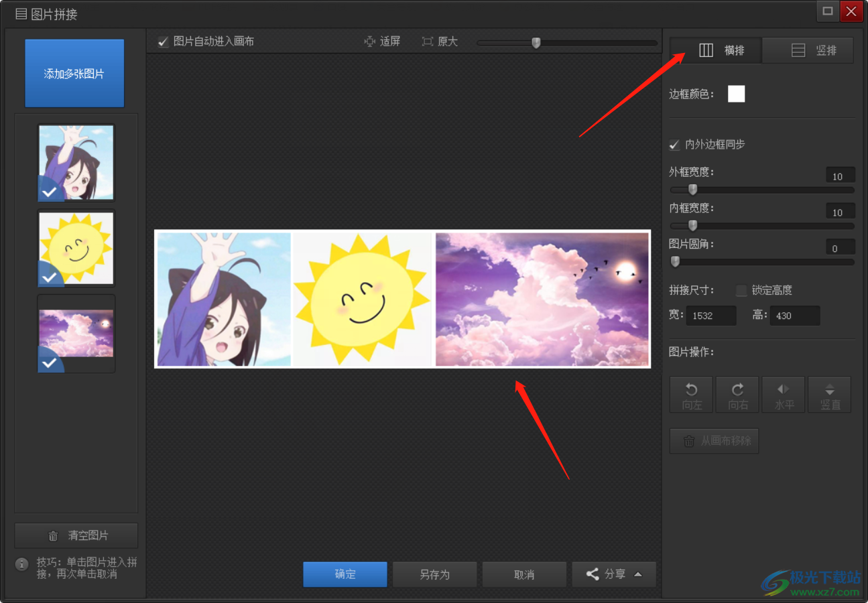Click the purple clouds image on canvas
Screen dimensions: 868x603
click(542, 299)
